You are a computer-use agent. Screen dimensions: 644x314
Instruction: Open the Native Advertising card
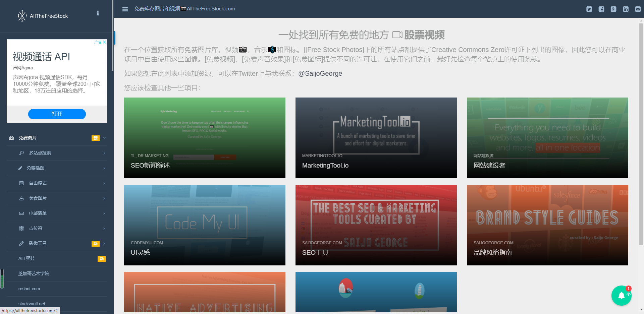205,292
